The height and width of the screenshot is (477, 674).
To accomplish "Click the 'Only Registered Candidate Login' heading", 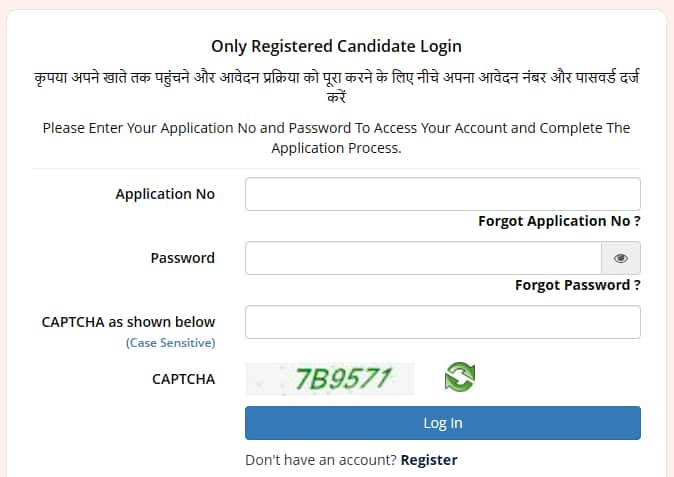I will click(x=336, y=46).
